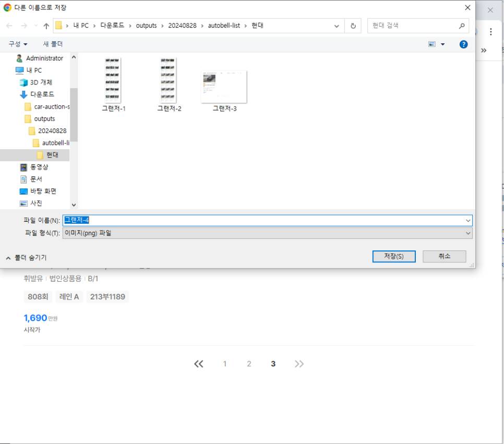Open the help question mark icon
The height and width of the screenshot is (444, 504).
point(463,44)
